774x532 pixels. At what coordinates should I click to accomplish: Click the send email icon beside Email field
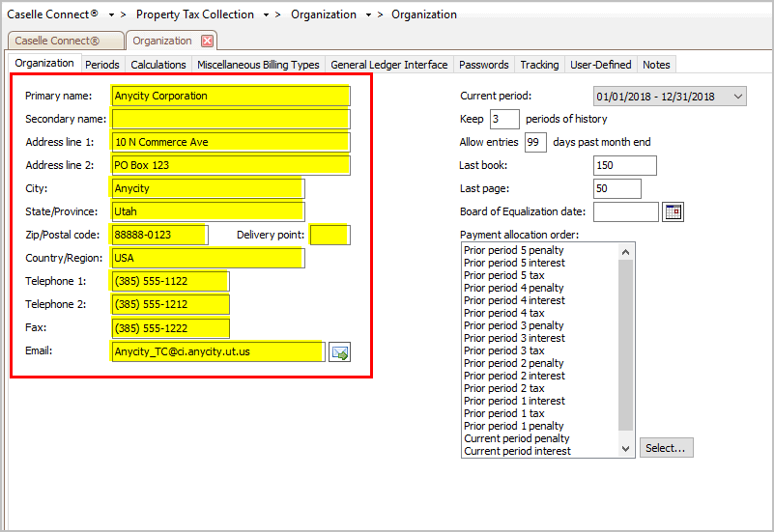339,351
